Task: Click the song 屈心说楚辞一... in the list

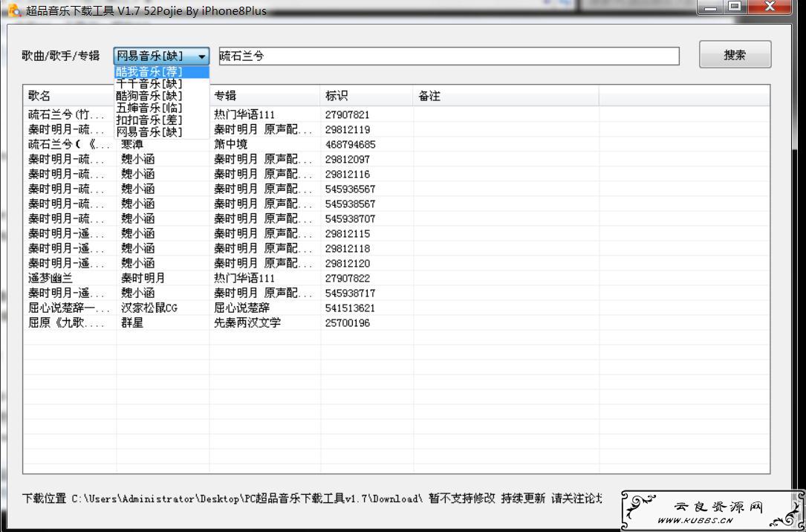Action: pyautogui.click(x=69, y=308)
